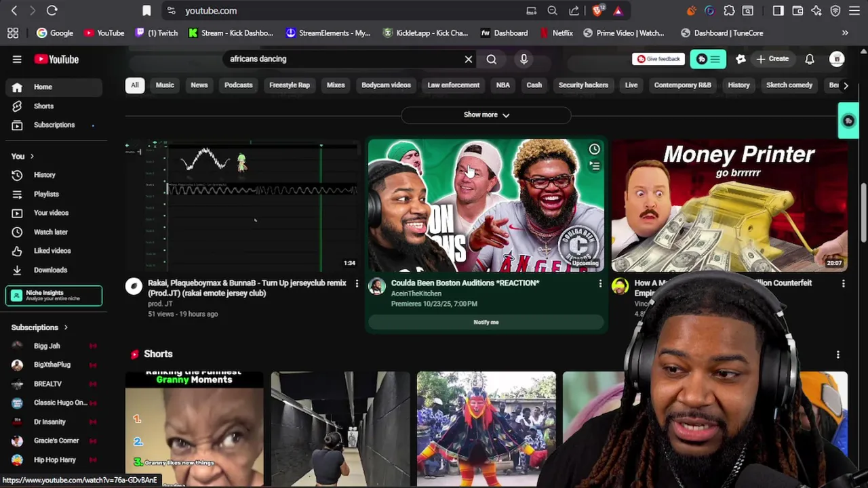
Task: Open Brave Shields lion icon
Action: 597,11
